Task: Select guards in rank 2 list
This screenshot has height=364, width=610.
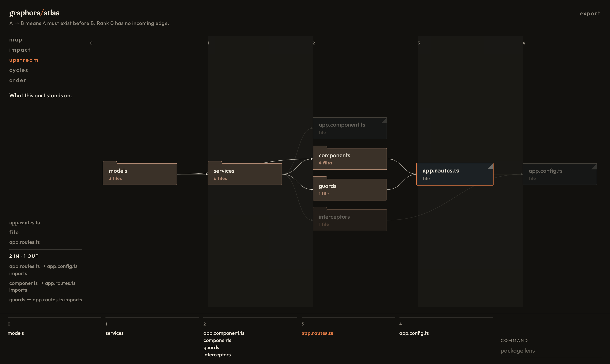Action: click(211, 347)
